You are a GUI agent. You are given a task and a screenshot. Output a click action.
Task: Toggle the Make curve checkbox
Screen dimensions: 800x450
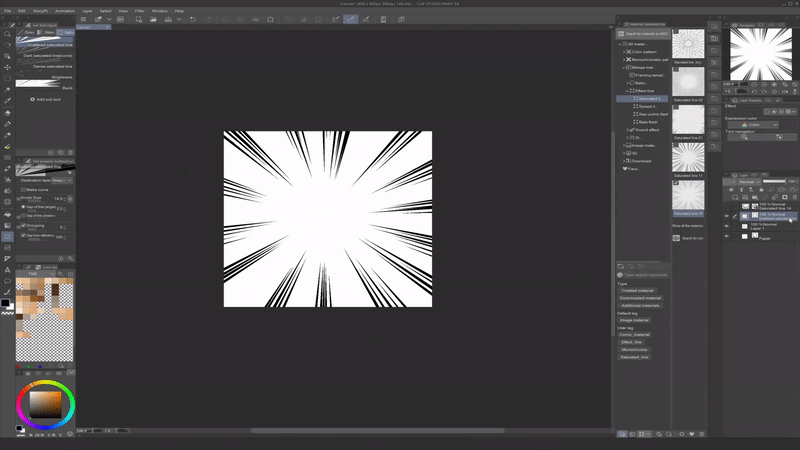(x=23, y=189)
